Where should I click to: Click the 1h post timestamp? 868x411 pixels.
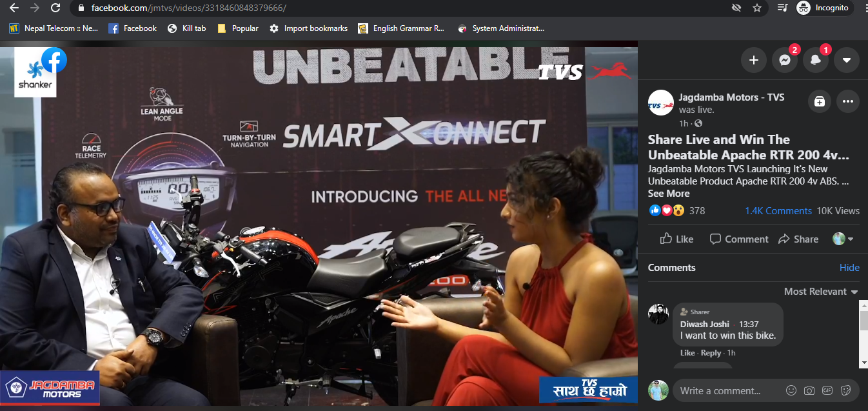[684, 123]
